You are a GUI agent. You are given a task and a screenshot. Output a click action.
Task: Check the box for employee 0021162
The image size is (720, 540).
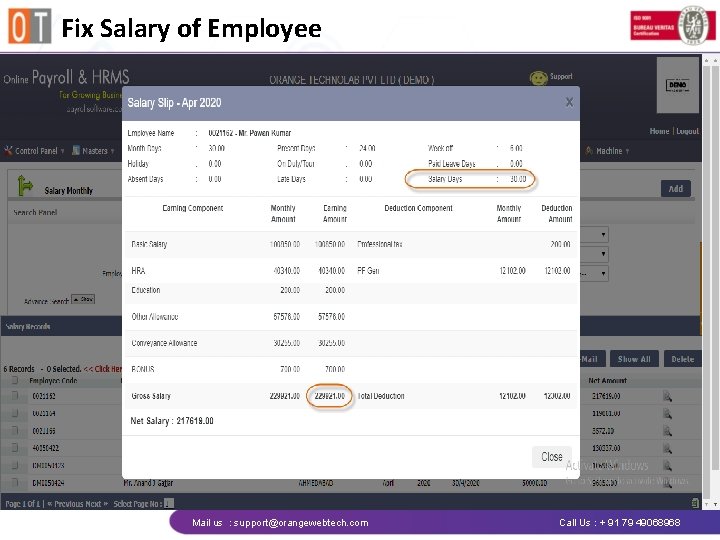point(14,395)
